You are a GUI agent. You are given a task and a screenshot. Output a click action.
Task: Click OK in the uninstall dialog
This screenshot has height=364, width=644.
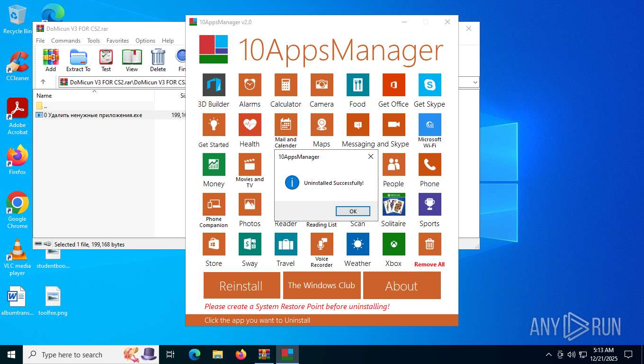(353, 211)
